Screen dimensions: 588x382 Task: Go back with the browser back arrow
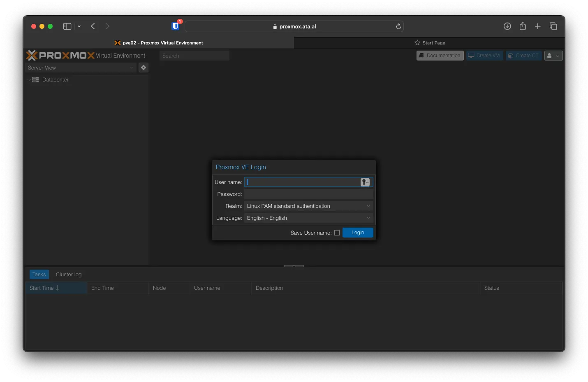93,26
